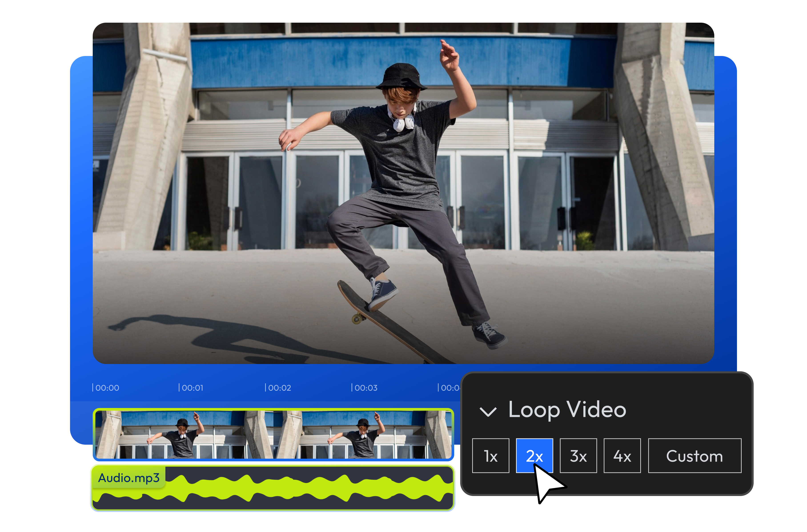
Task: Jump to the 00:00 timeline marker
Action: click(x=106, y=388)
